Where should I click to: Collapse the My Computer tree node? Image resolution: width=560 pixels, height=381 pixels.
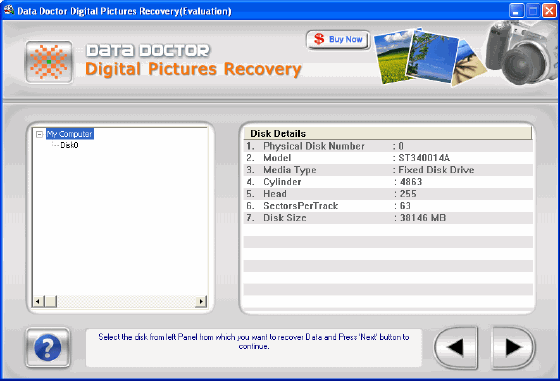click(x=39, y=134)
